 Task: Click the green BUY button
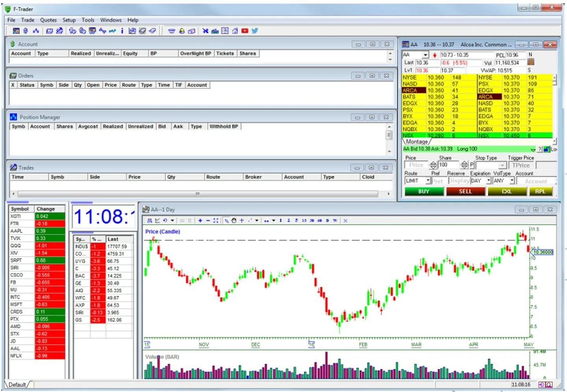[424, 192]
